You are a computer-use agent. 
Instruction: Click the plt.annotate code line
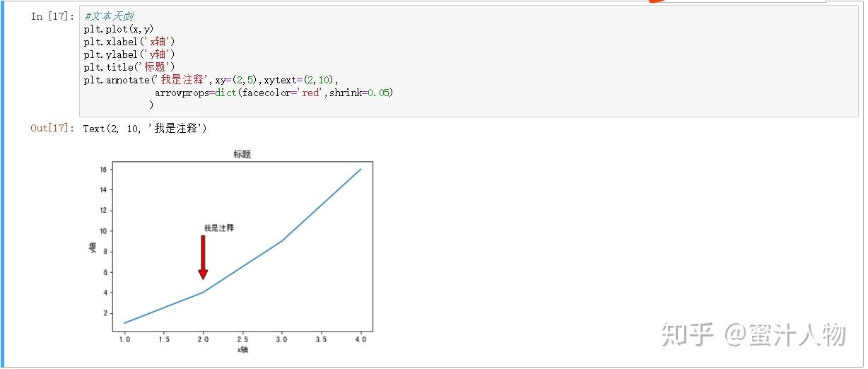[x=211, y=80]
